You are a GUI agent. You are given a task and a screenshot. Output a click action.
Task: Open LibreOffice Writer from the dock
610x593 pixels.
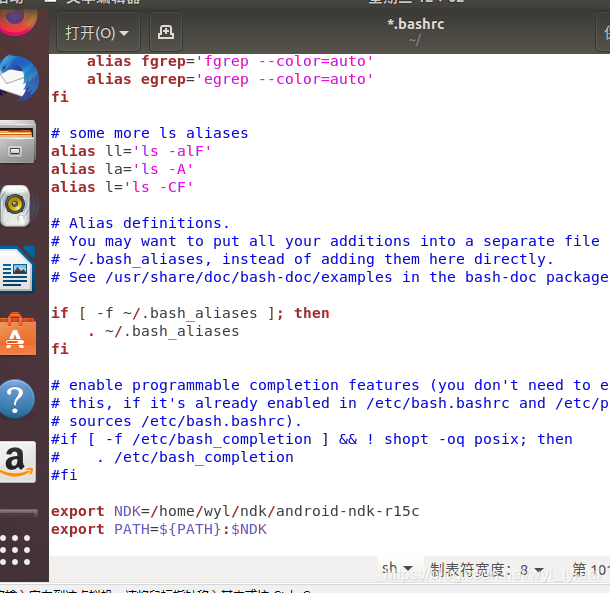pyautogui.click(x=18, y=270)
